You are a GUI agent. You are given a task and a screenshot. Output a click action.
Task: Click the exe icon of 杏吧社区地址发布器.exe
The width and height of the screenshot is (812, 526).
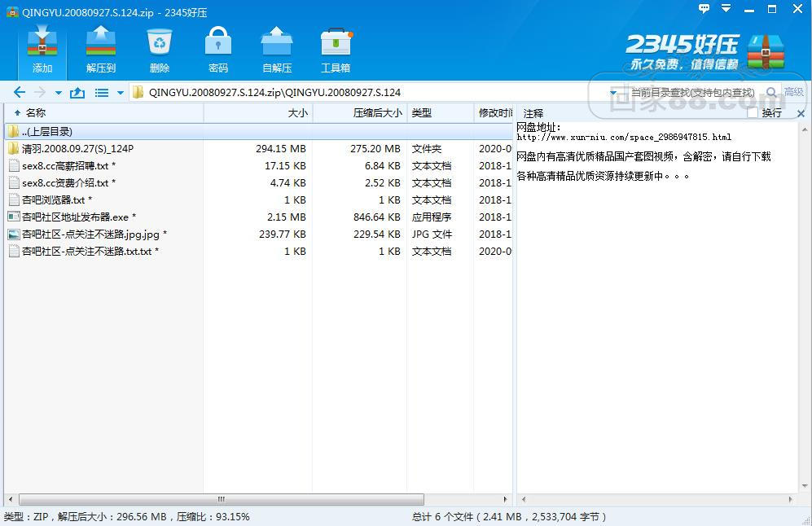coord(14,217)
